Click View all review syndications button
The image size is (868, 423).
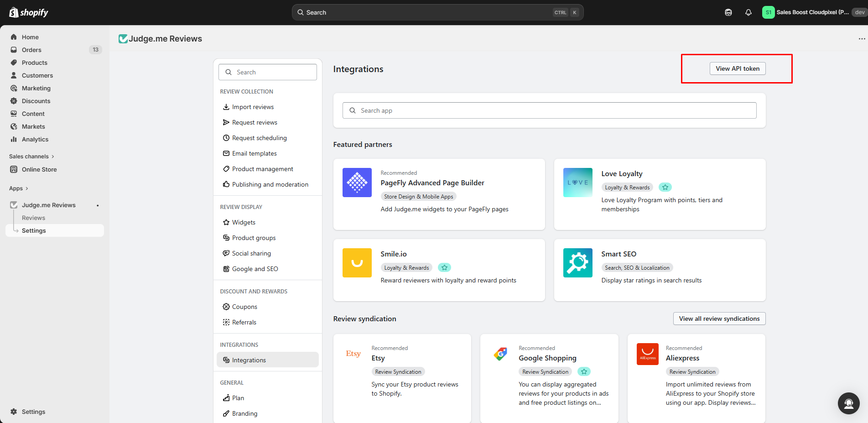tap(719, 319)
